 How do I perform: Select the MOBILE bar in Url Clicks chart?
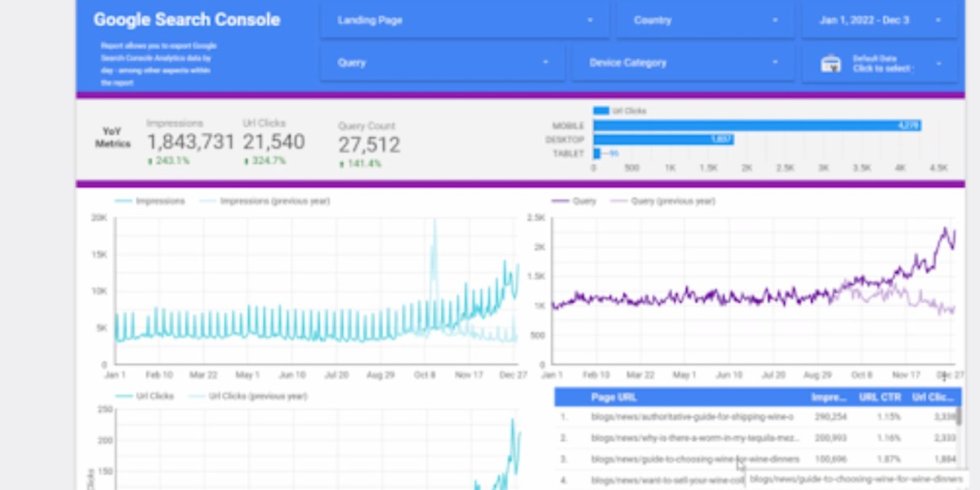(x=757, y=126)
